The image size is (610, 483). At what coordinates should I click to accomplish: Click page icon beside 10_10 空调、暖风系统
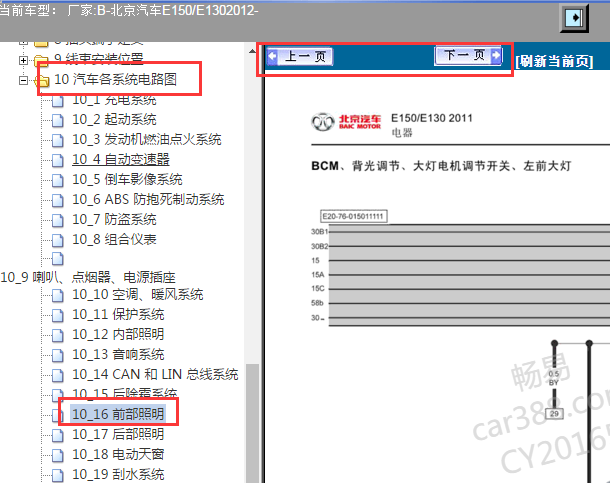(x=58, y=295)
